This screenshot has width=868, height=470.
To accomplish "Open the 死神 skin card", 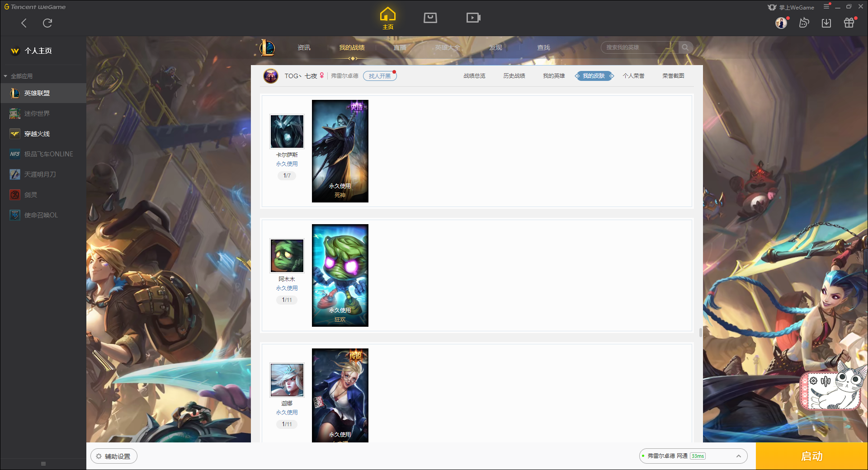I will pyautogui.click(x=340, y=151).
